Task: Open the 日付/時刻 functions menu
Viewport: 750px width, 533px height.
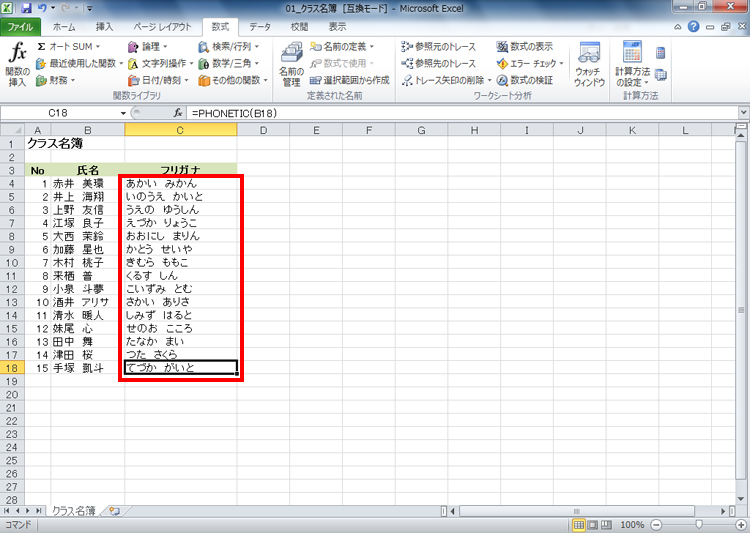Action: tap(158, 80)
